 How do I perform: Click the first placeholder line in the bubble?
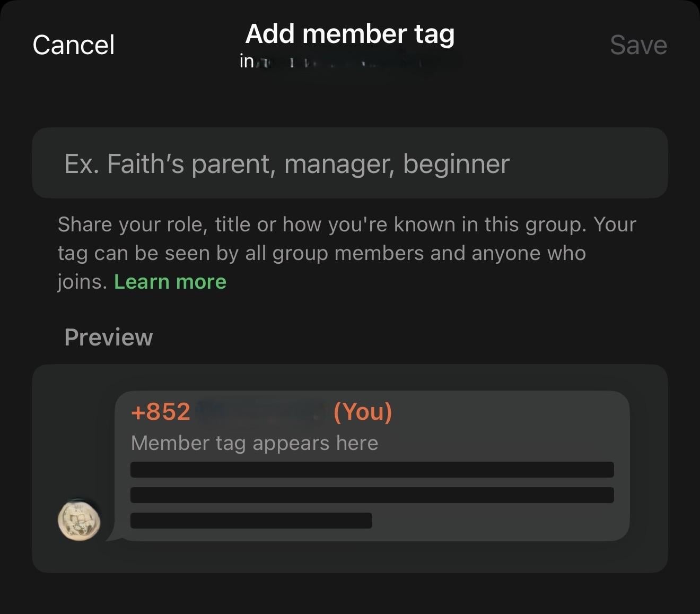coord(372,470)
